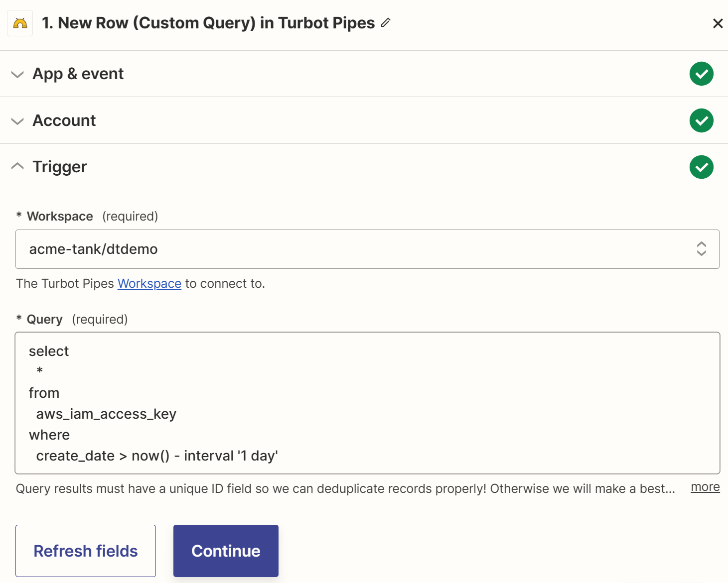Expand the Account section chevron
Viewport: 728px width, 583px height.
17,121
